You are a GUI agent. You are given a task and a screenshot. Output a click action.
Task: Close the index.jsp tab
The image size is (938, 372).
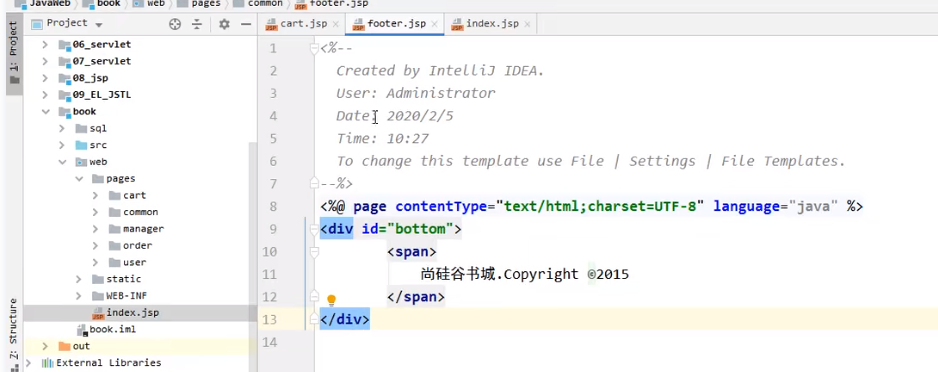pos(527,24)
